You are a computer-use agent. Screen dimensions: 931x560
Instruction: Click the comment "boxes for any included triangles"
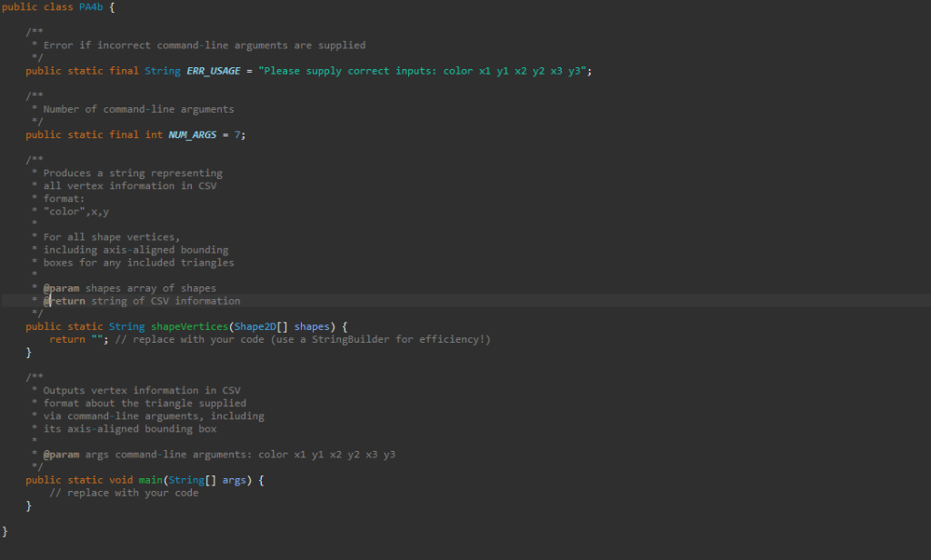click(x=138, y=263)
